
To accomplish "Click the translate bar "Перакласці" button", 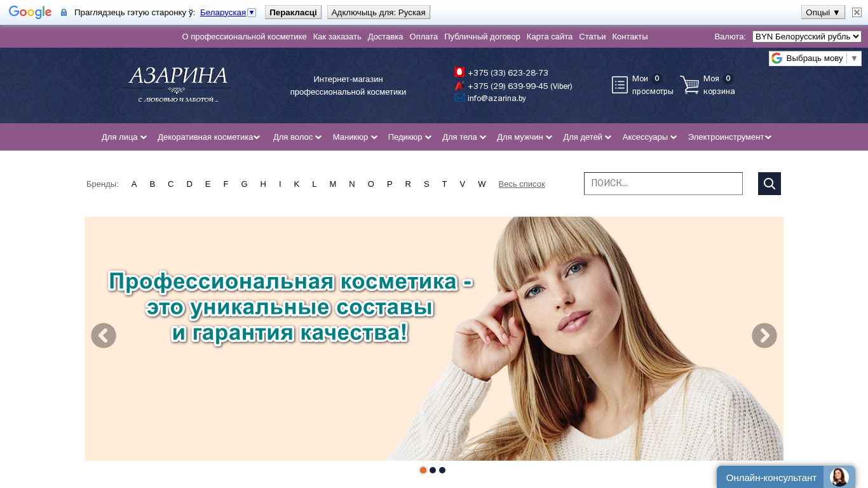I will (293, 12).
